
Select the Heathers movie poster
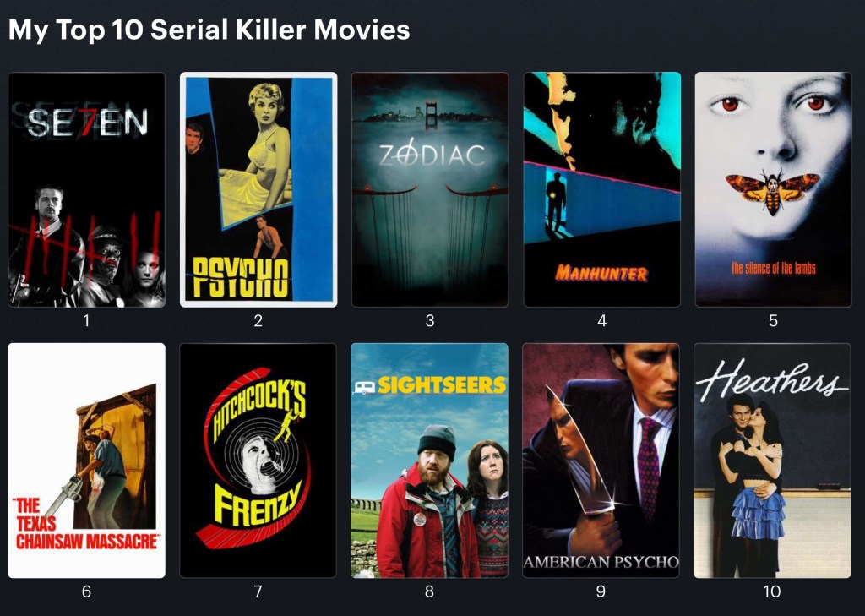(772, 461)
